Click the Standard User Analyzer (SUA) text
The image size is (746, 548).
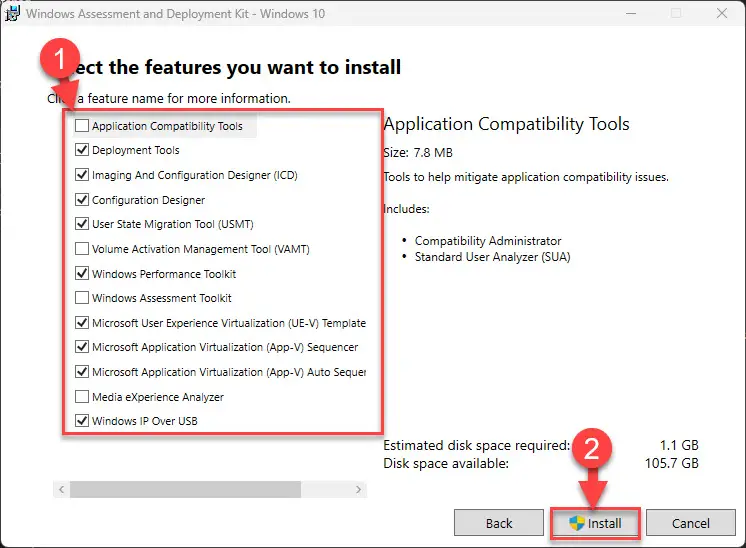492,257
